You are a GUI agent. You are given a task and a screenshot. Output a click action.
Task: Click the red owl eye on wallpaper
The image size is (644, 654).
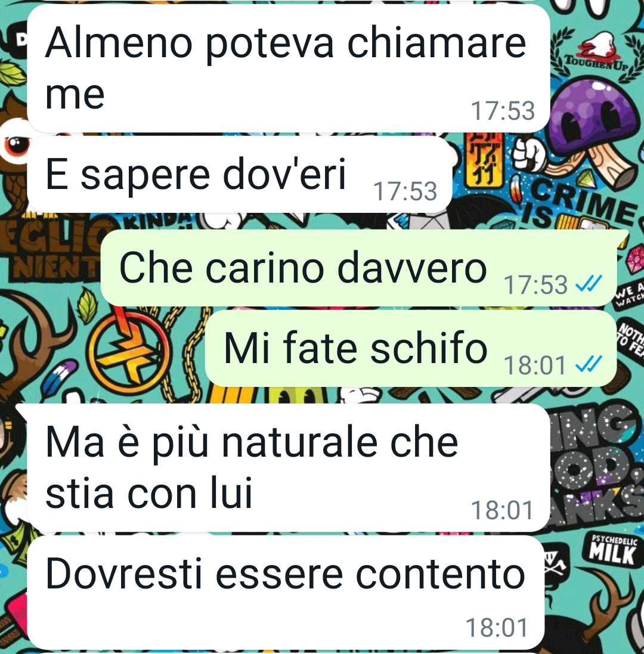[x=17, y=145]
